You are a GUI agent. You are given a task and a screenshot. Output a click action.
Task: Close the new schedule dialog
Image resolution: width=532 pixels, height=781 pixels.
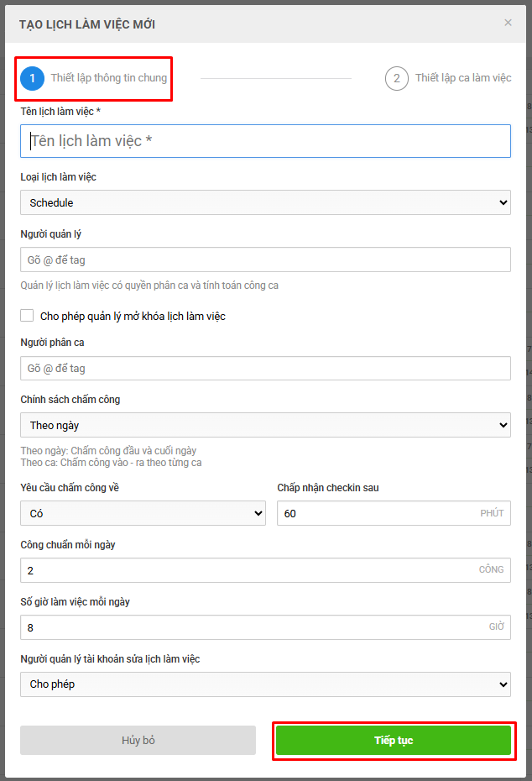click(x=508, y=23)
